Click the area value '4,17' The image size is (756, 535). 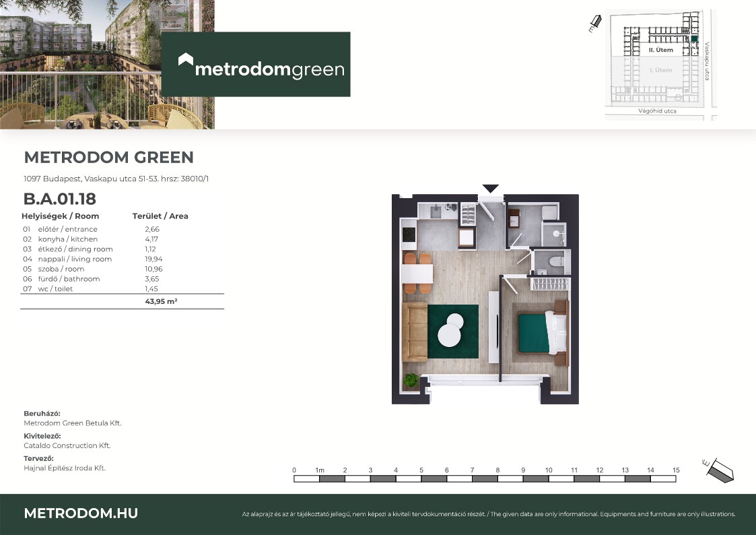coord(151,239)
